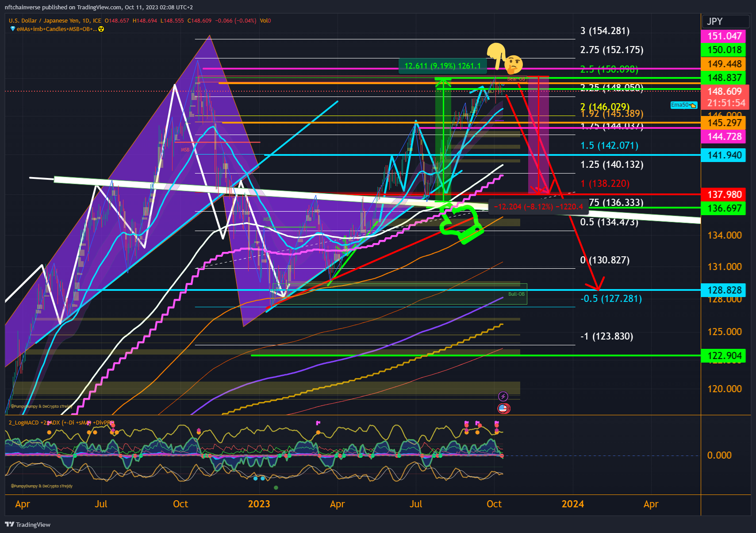Click the current price label 148.609
Image resolution: width=756 pixels, height=533 pixels.
point(725,91)
